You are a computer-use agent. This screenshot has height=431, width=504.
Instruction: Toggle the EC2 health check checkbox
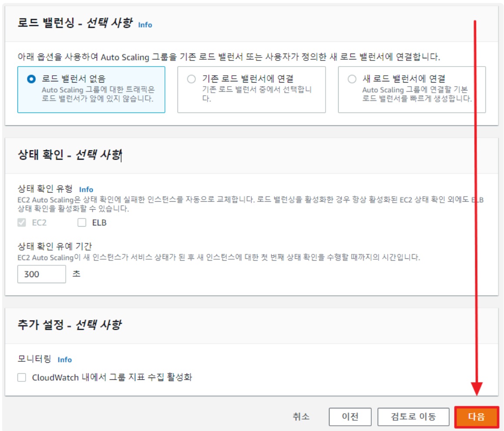[x=21, y=222]
